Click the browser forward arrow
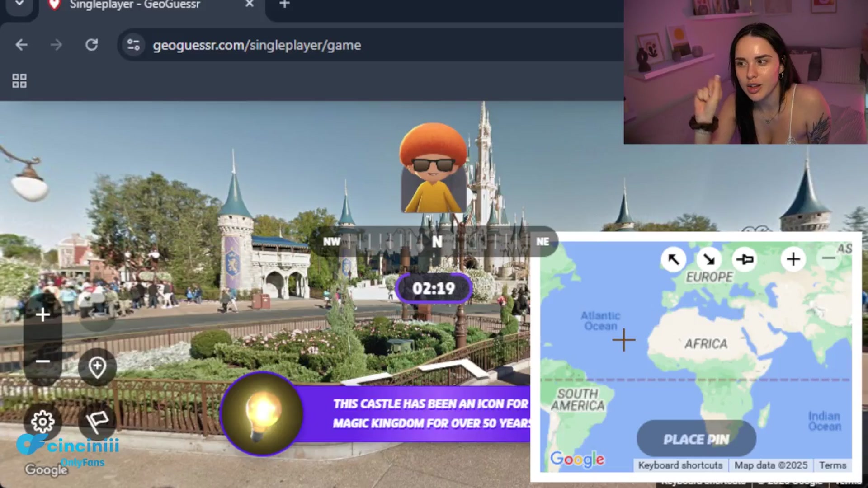The width and height of the screenshot is (868, 488). (56, 45)
